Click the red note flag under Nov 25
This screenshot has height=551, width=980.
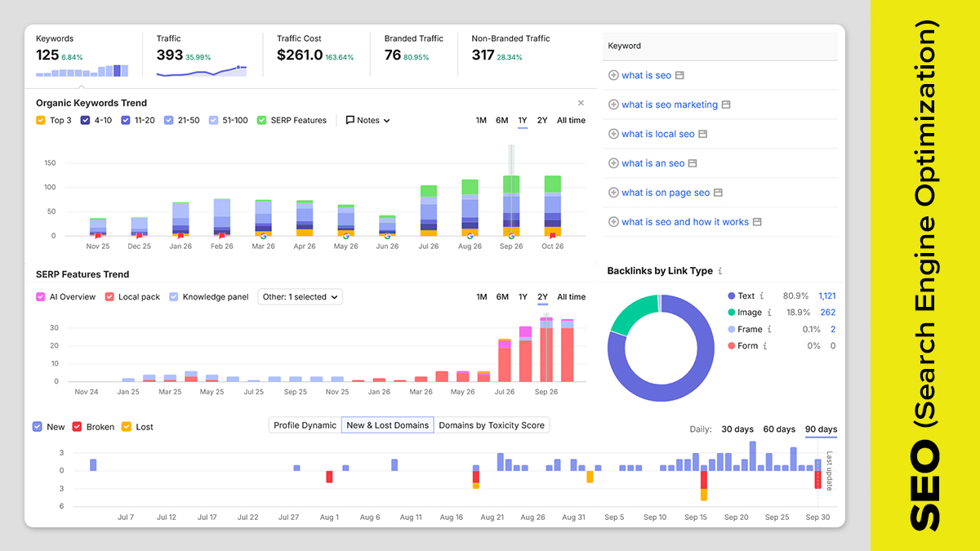tap(98, 236)
